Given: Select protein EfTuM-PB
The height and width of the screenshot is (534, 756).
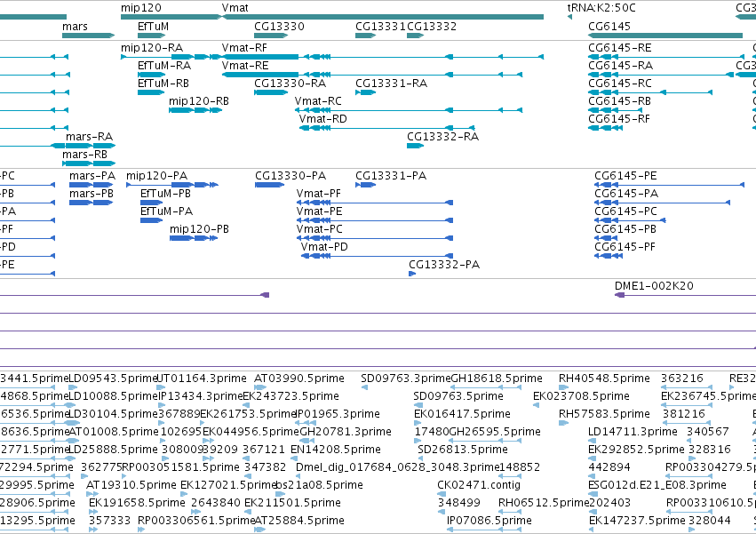Looking at the screenshot, I should pos(165,194).
